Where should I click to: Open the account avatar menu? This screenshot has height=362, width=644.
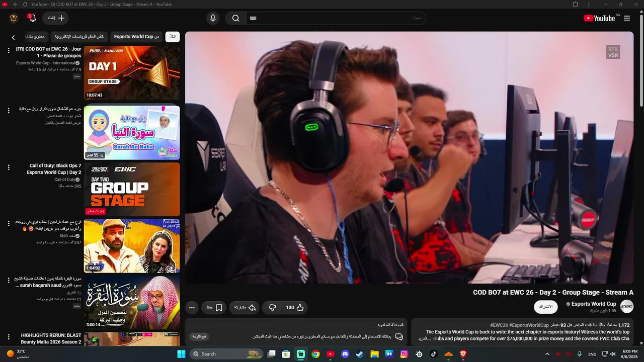(x=14, y=18)
